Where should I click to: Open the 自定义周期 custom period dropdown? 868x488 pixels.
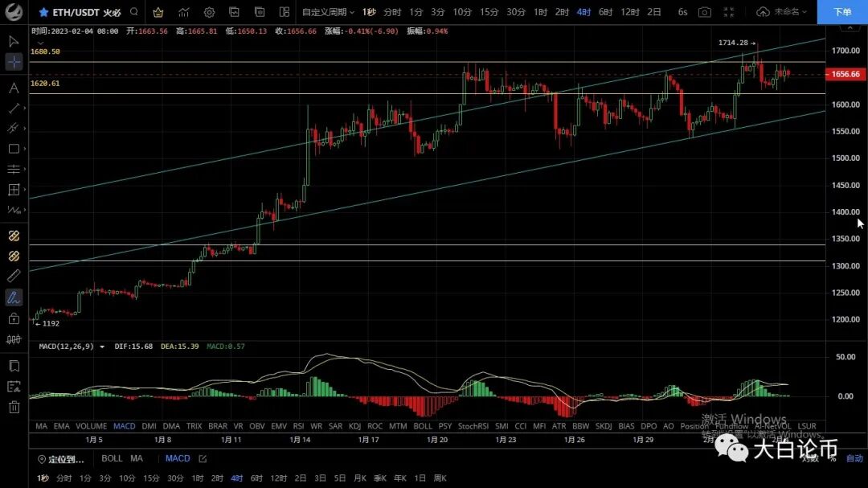[x=328, y=11]
